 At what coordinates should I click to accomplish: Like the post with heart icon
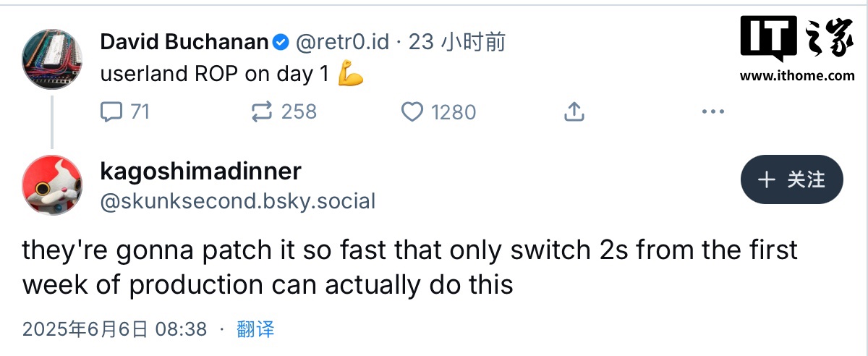[x=412, y=111]
